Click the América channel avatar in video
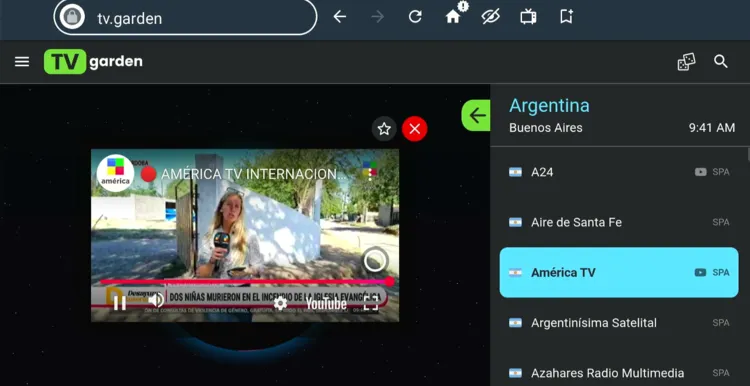 (x=115, y=173)
